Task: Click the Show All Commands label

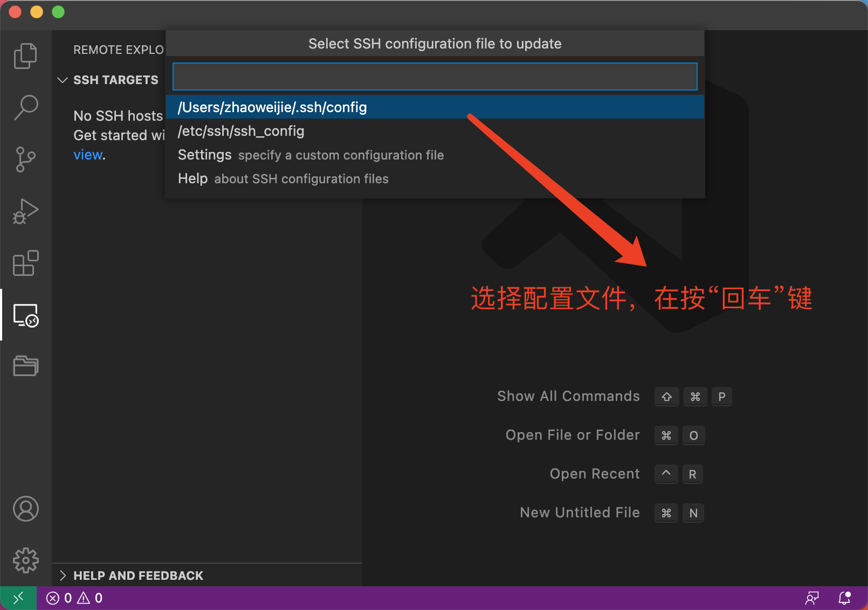Action: point(568,396)
